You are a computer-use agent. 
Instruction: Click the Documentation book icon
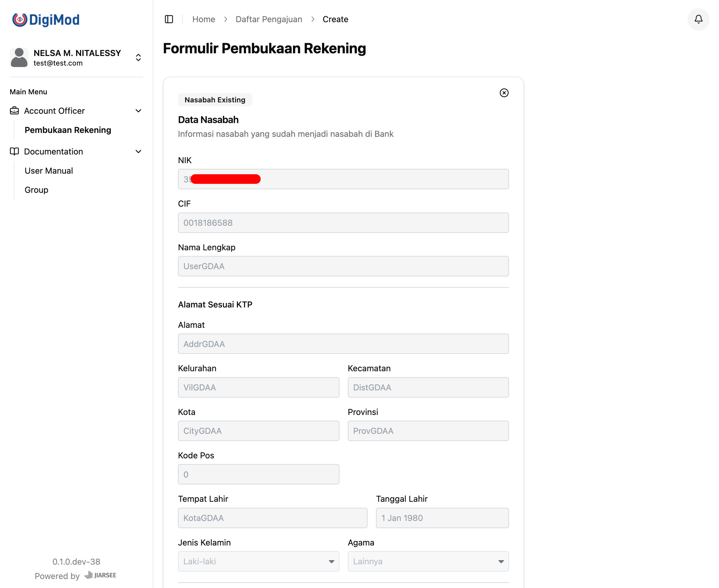tap(14, 151)
